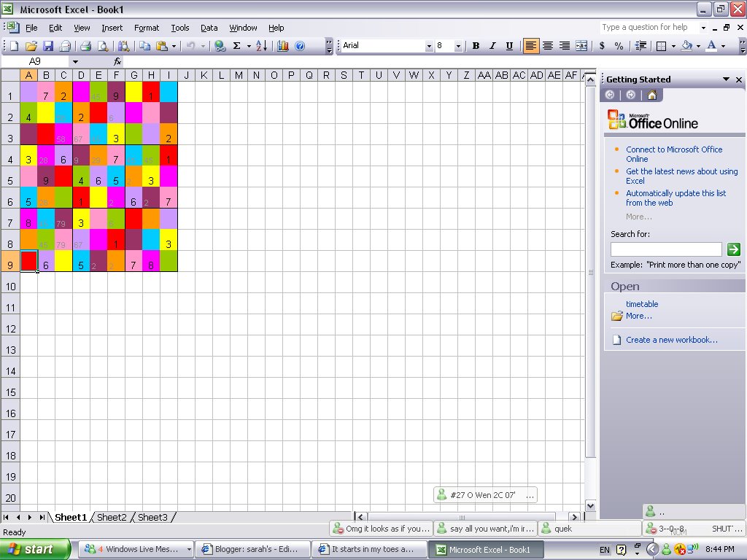The image size is (747, 560).
Task: Click the Undo arrow icon
Action: (190, 46)
